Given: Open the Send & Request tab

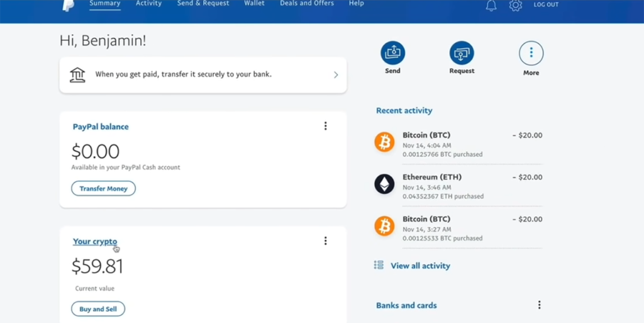Looking at the screenshot, I should (203, 4).
